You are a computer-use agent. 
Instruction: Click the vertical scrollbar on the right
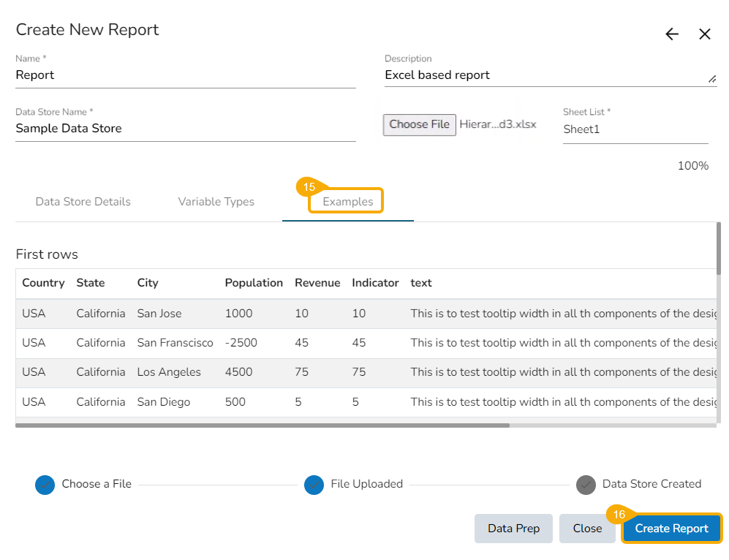[719, 249]
